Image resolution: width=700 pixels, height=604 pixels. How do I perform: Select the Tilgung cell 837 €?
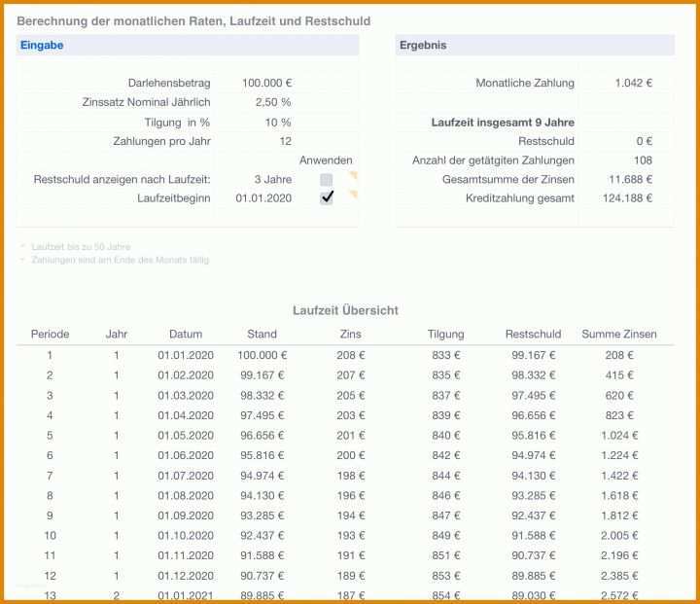click(x=446, y=395)
